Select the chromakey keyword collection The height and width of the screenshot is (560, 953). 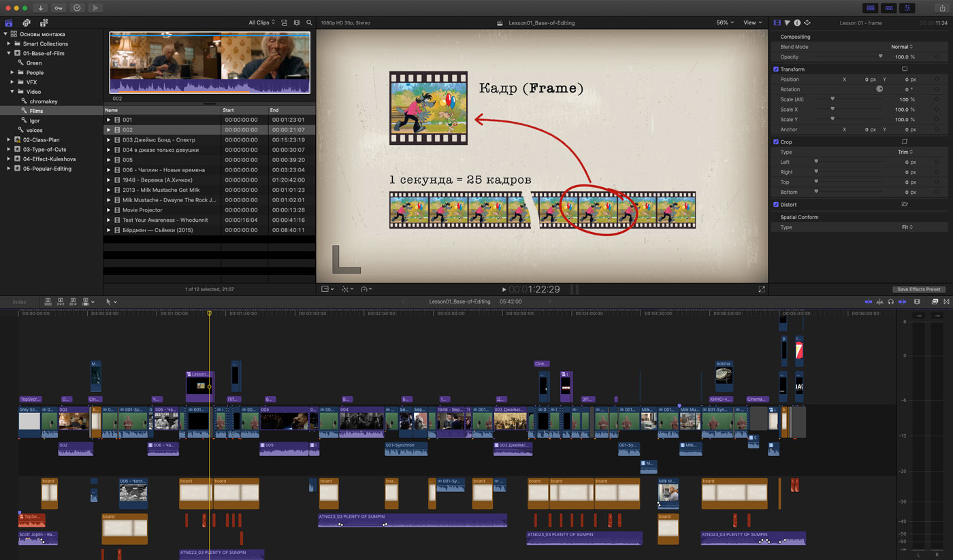click(x=44, y=101)
